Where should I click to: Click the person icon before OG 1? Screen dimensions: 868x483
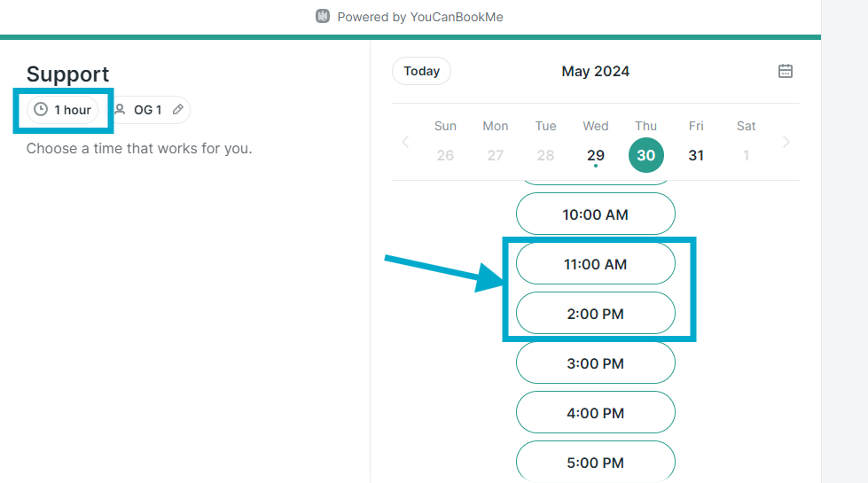[120, 109]
